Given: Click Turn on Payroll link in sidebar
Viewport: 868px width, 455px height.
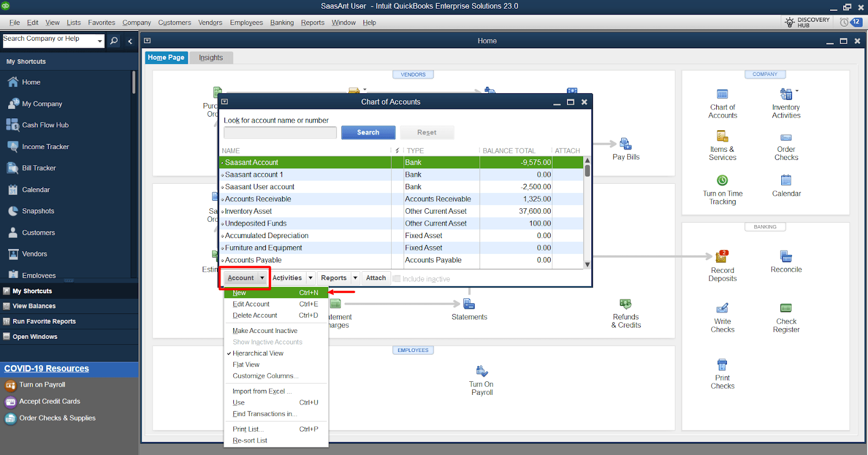Looking at the screenshot, I should tap(42, 384).
